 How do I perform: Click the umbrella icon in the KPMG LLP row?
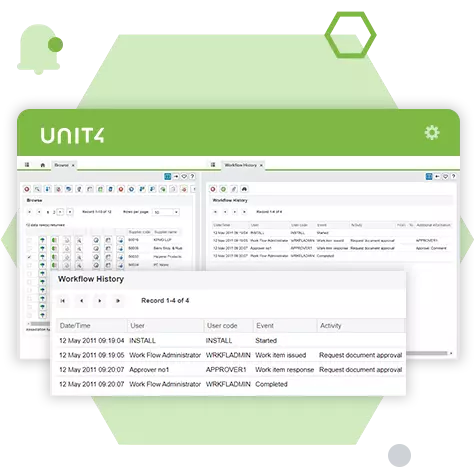[42, 240]
